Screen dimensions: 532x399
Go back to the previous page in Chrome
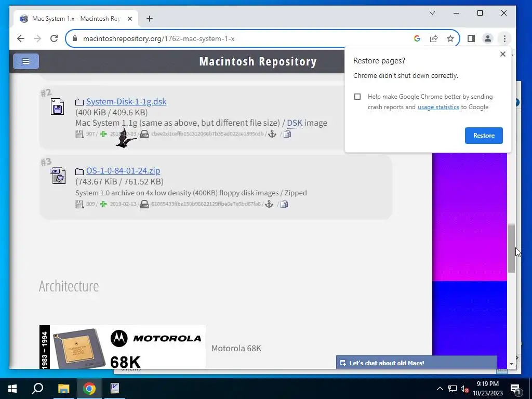(21, 38)
